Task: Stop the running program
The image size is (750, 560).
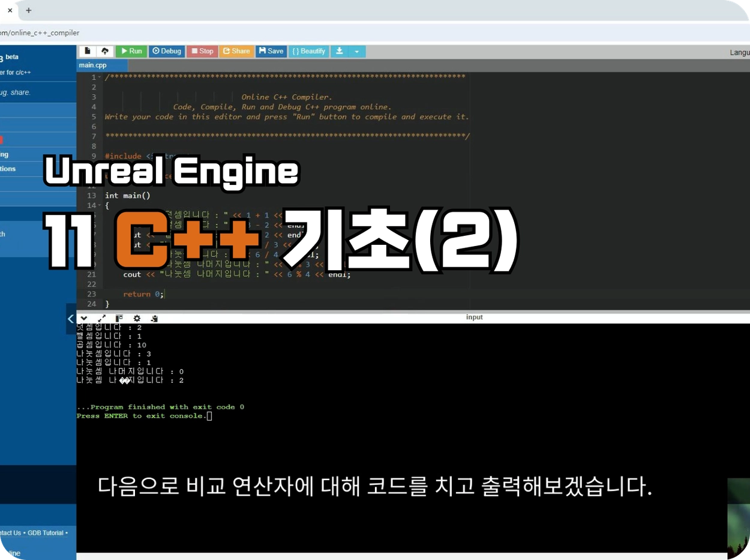Action: (202, 51)
